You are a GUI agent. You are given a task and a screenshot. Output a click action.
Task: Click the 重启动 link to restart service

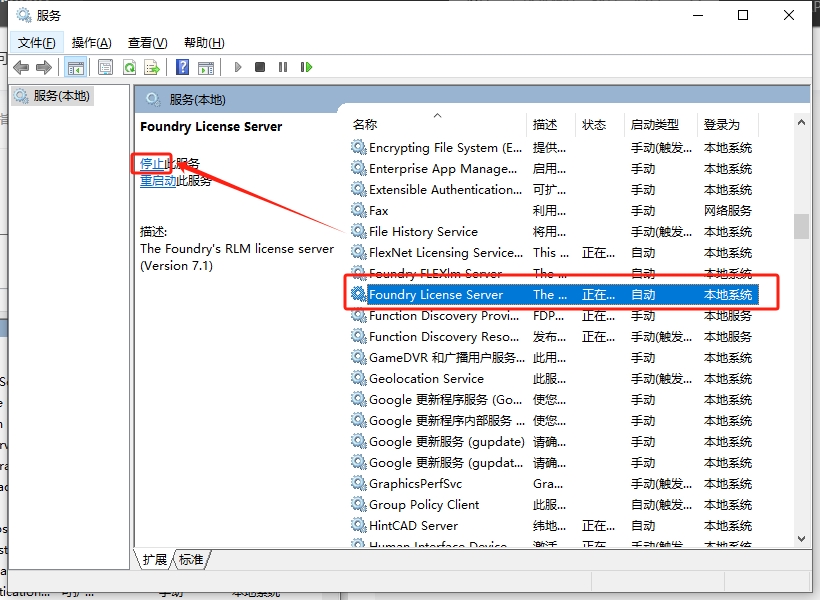[x=158, y=181]
